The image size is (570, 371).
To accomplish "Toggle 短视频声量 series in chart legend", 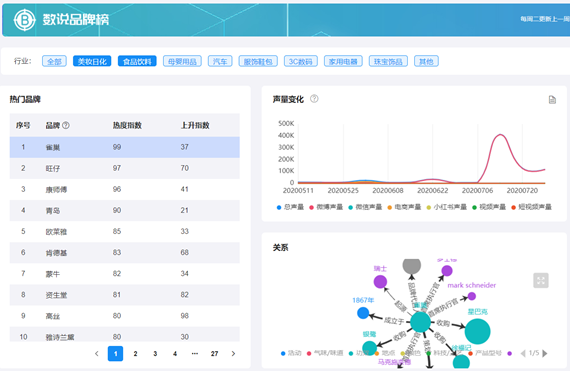I will [531, 207].
